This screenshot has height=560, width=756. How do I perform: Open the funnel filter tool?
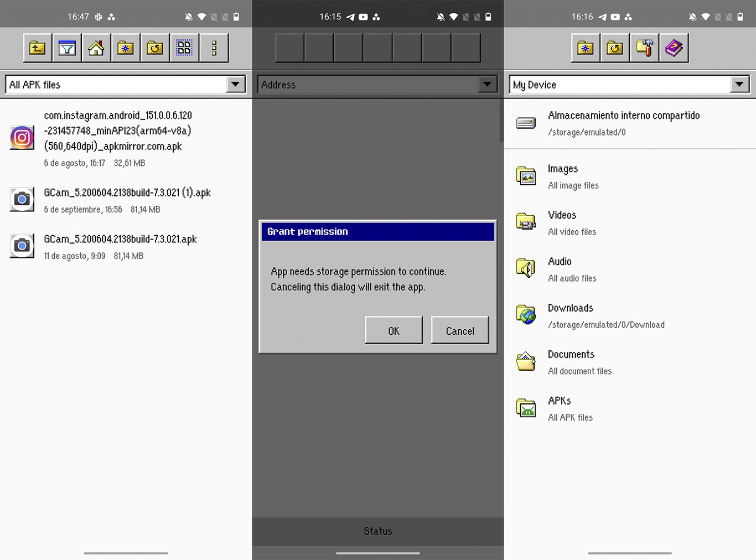point(67,48)
